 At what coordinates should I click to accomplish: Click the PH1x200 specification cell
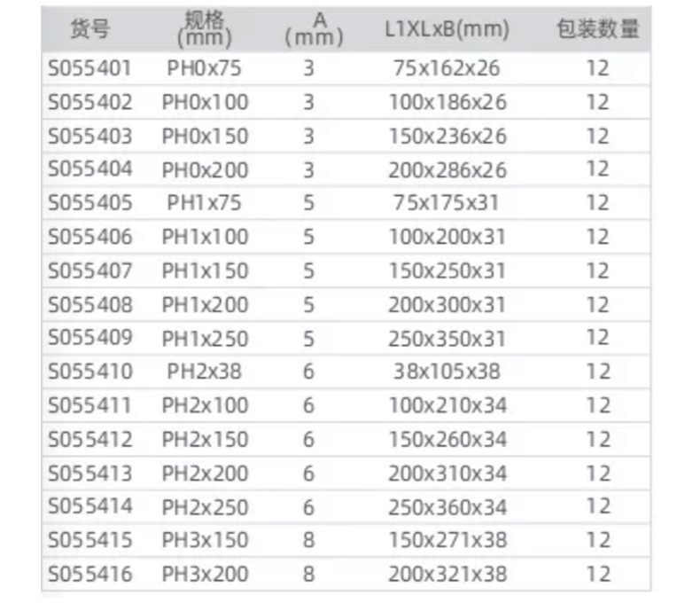(205, 304)
